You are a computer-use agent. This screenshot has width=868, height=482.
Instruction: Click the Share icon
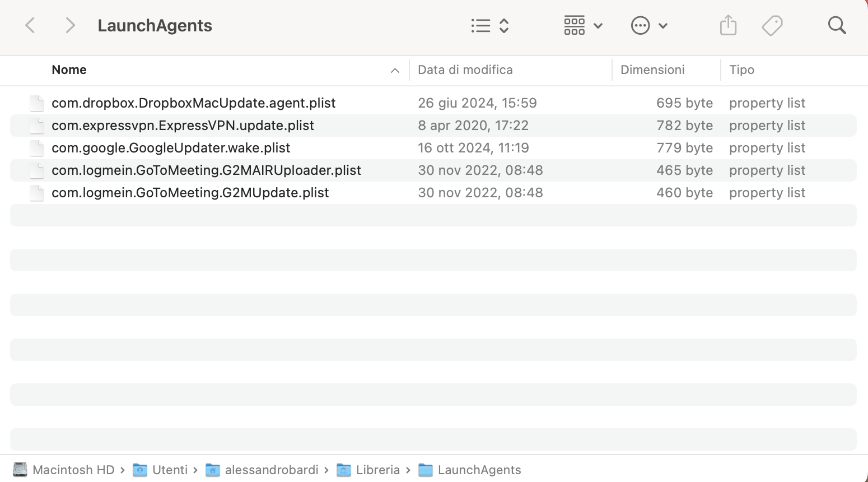pos(728,25)
